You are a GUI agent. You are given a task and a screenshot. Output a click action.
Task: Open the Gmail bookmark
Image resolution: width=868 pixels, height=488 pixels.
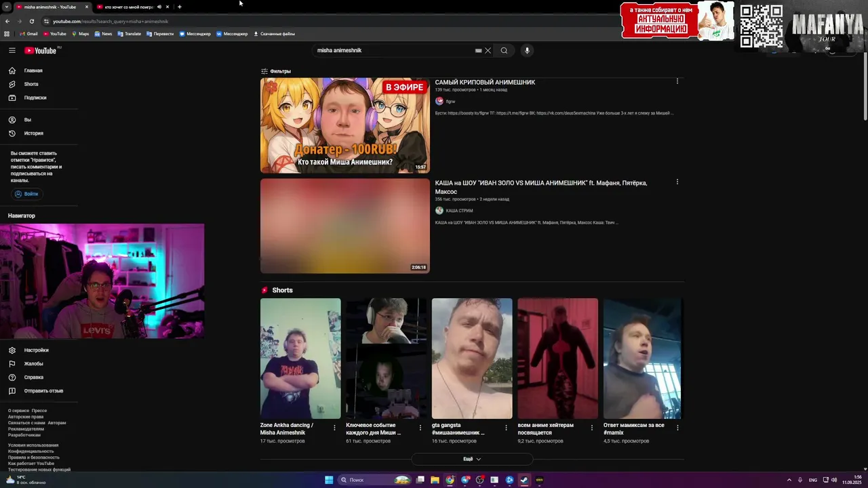tap(28, 33)
